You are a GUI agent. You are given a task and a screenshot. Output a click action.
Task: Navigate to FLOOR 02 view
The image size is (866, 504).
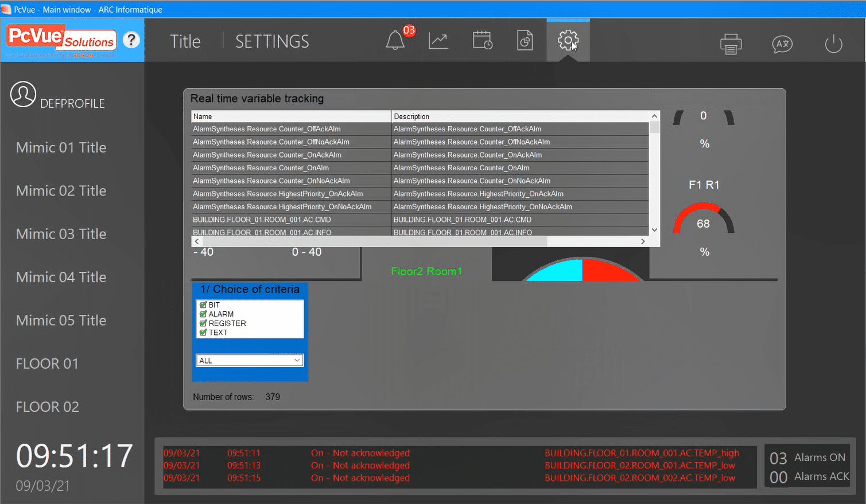(x=47, y=407)
